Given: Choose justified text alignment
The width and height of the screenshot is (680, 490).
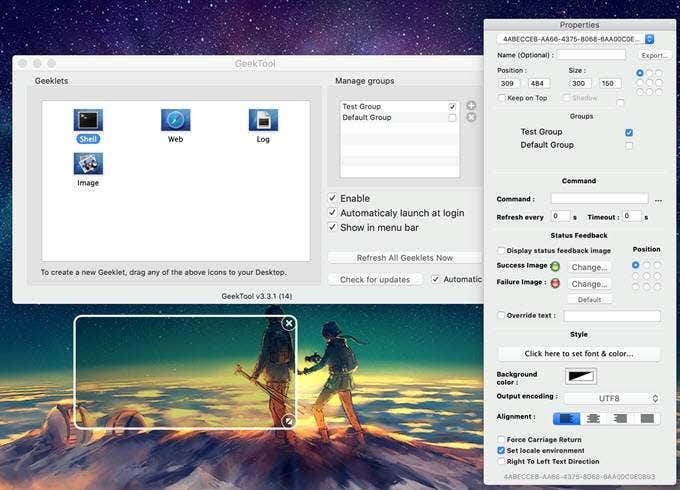Looking at the screenshot, I should [647, 418].
